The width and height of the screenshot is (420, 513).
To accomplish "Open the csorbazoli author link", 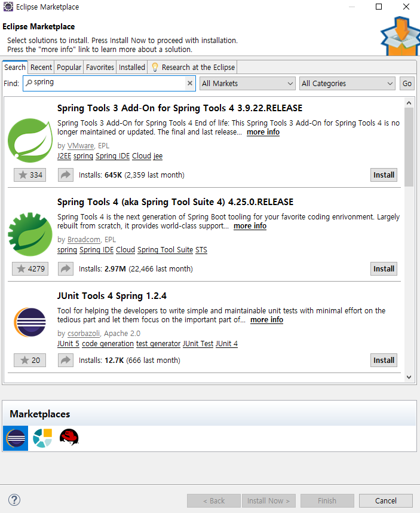I will point(84,334).
